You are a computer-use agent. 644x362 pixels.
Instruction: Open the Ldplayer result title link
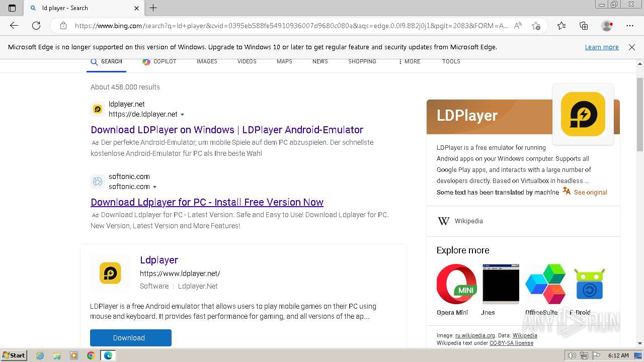[159, 260]
